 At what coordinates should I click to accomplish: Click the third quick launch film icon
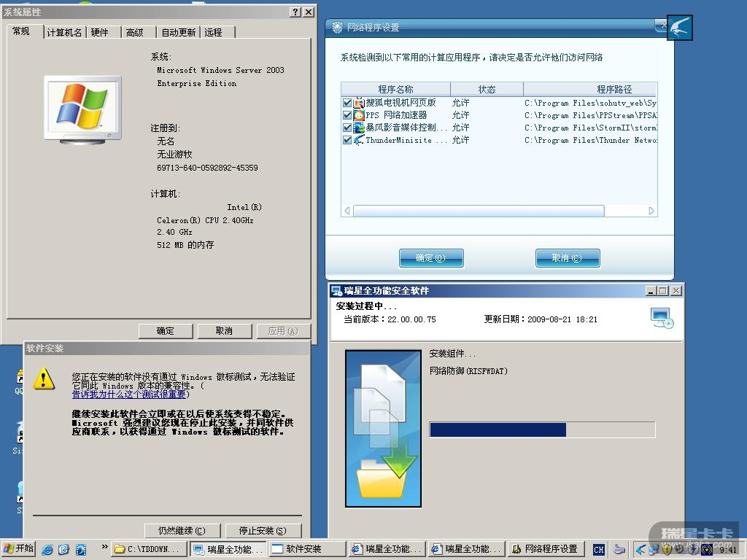click(x=81, y=549)
